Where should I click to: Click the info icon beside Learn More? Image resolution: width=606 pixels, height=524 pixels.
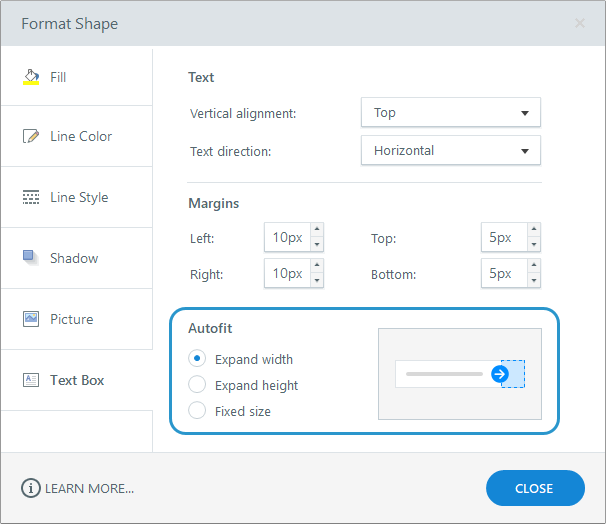(31, 488)
